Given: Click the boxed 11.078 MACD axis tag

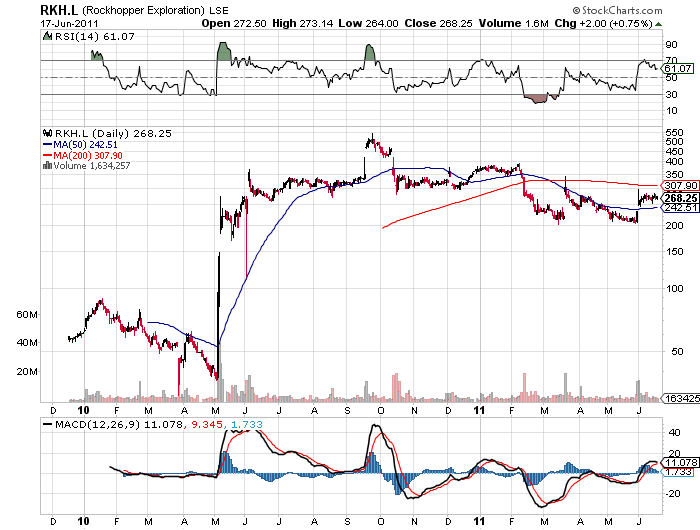Looking at the screenshot, I should (x=681, y=463).
